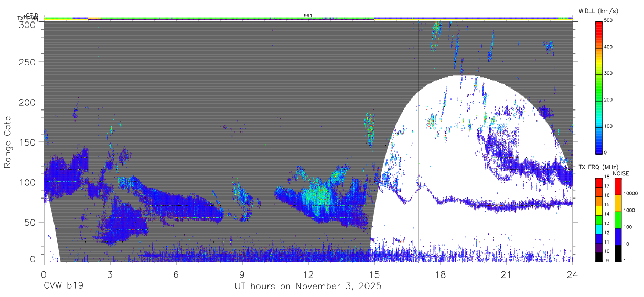
Task: Click the 300 label on the WID color bar
Action: [x=609, y=73]
